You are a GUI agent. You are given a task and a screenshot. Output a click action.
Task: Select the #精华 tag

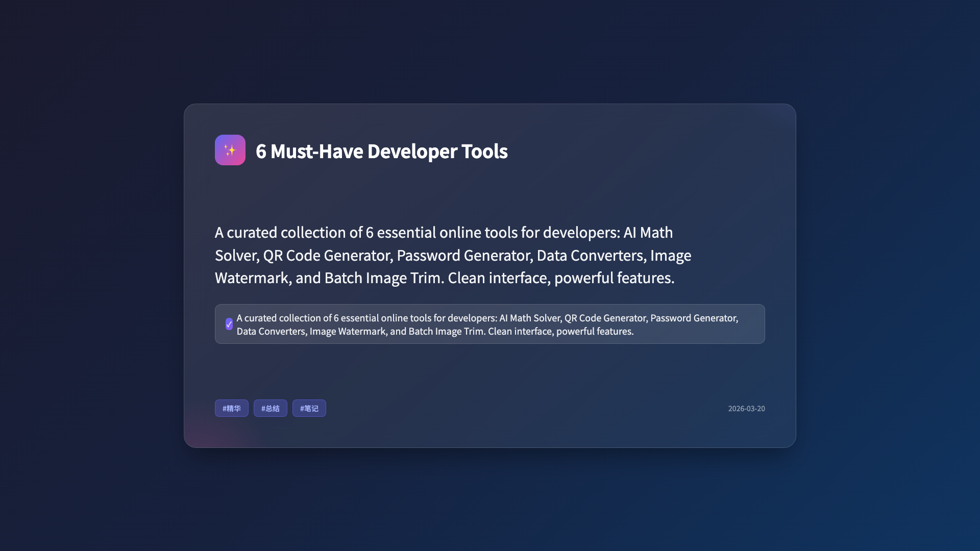(x=232, y=408)
